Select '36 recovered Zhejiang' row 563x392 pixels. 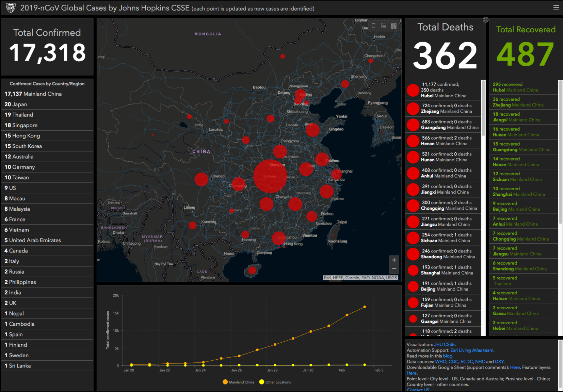524,102
